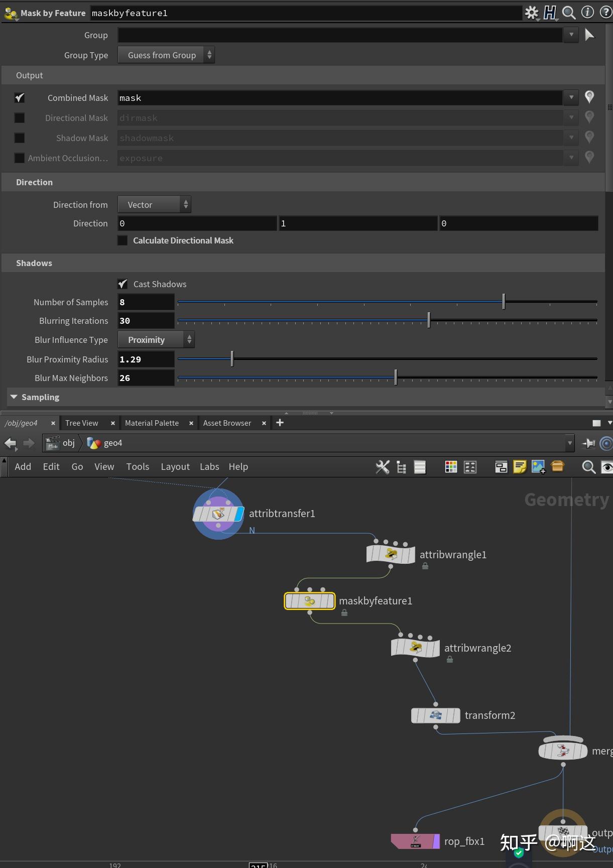
Task: Switch to Asset Browser tab
Action: pos(227,423)
